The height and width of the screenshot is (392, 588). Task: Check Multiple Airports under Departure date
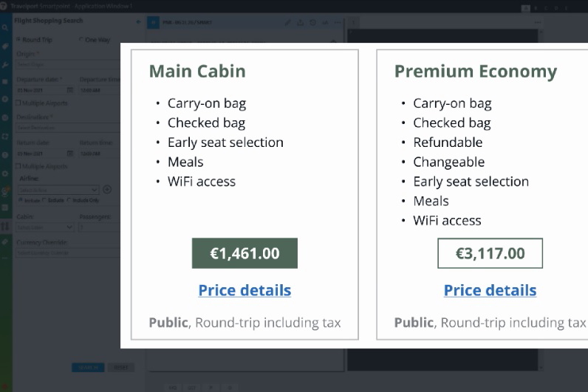click(x=18, y=103)
